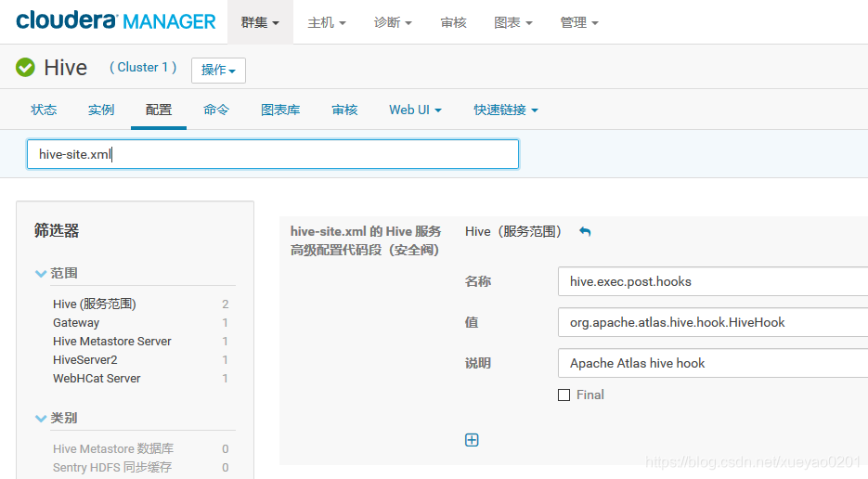Switch to the 实例 tab
This screenshot has width=868, height=479.
click(101, 110)
